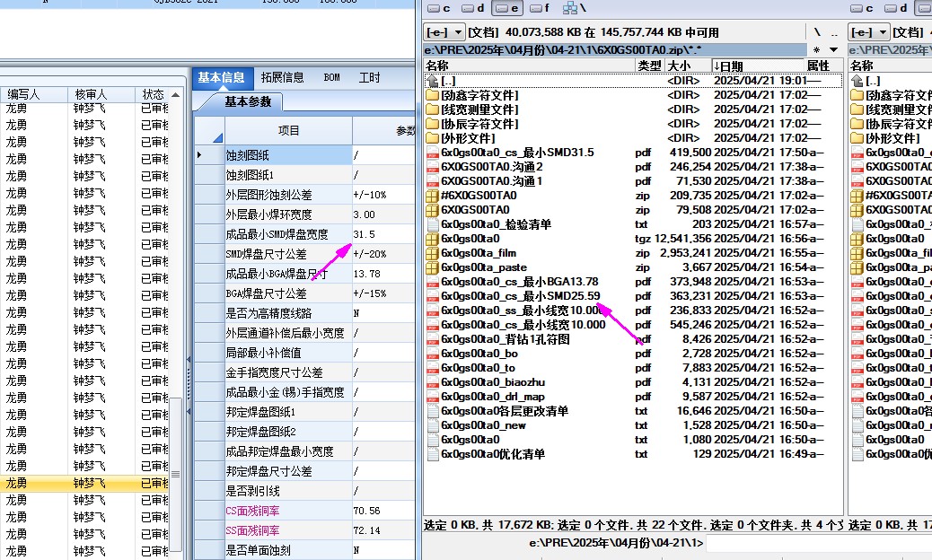This screenshot has height=560, width=932.
Task: Sort files by 名称 column header
Action: (530, 66)
